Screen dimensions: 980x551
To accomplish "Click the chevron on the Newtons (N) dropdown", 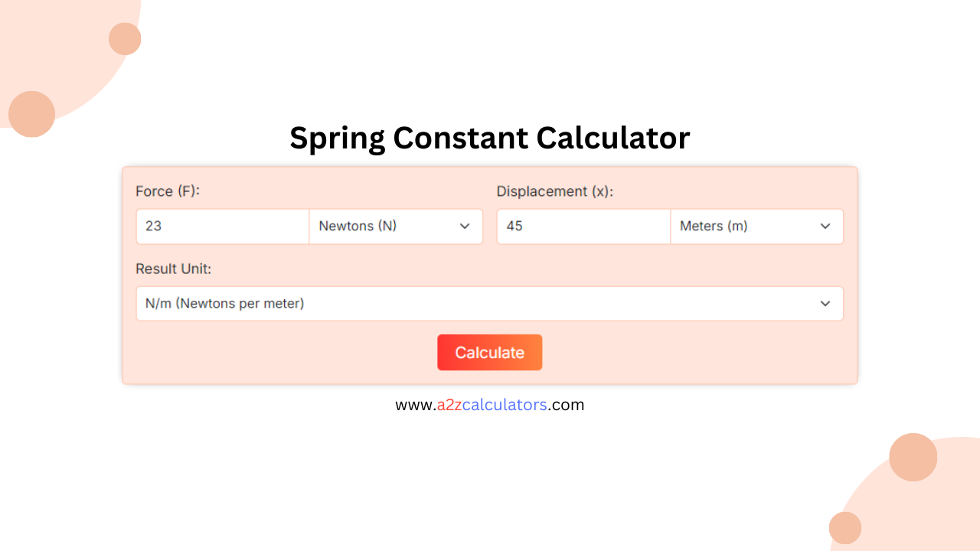I will pyautogui.click(x=465, y=226).
